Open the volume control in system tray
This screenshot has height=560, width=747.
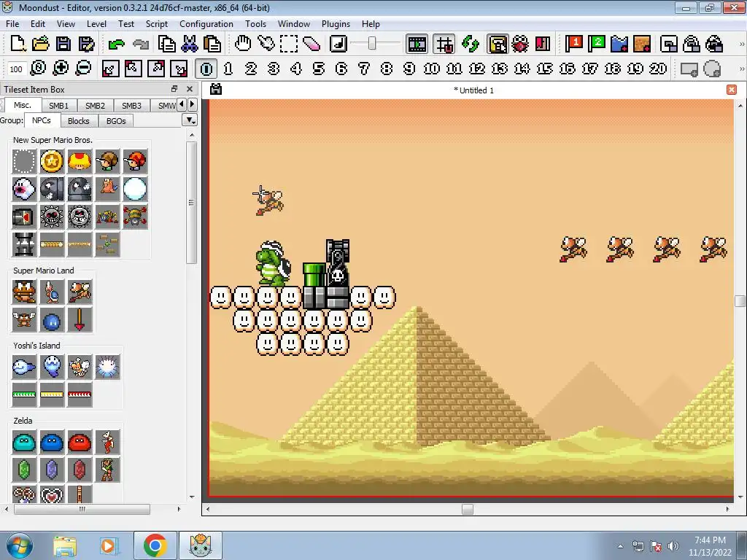pyautogui.click(x=673, y=545)
